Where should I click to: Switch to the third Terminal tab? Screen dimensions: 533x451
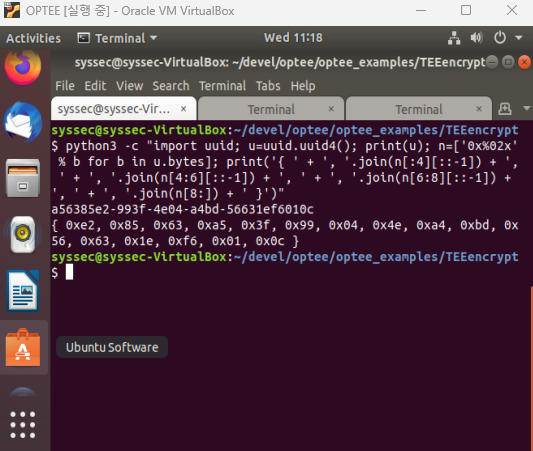coord(419,109)
